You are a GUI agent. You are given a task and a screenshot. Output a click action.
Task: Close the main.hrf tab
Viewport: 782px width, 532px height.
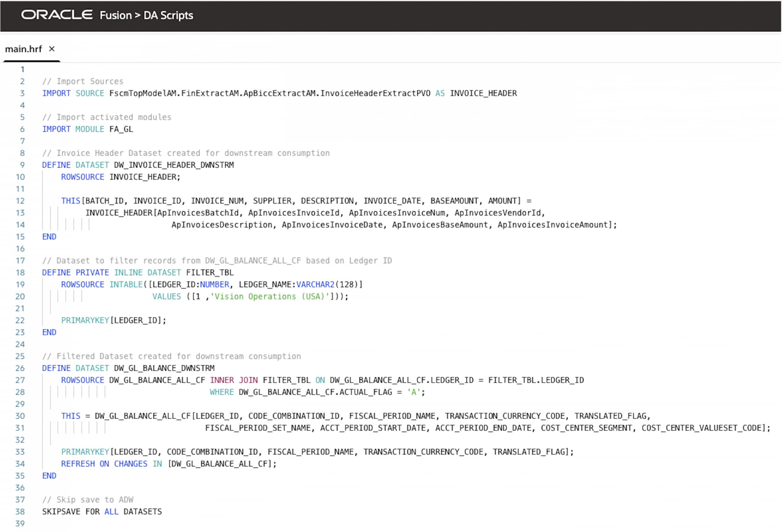52,49
